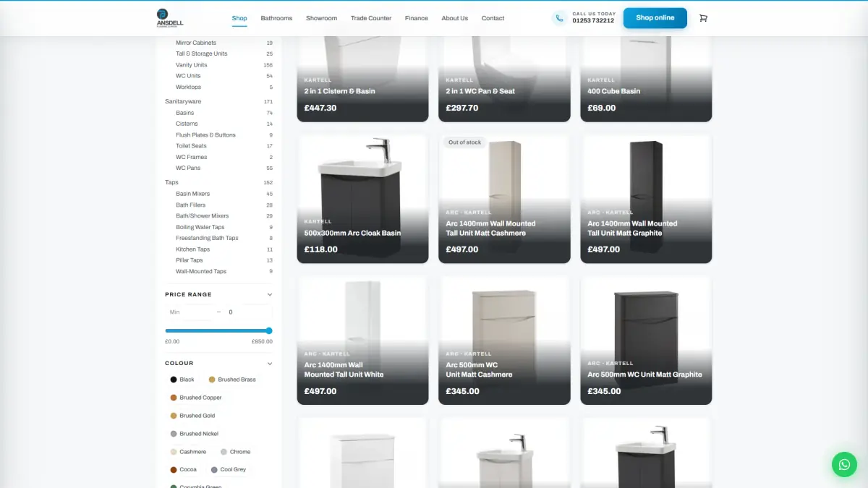Filter by Mirror Cabinets category
Viewport: 868px width, 488px height.
point(196,43)
